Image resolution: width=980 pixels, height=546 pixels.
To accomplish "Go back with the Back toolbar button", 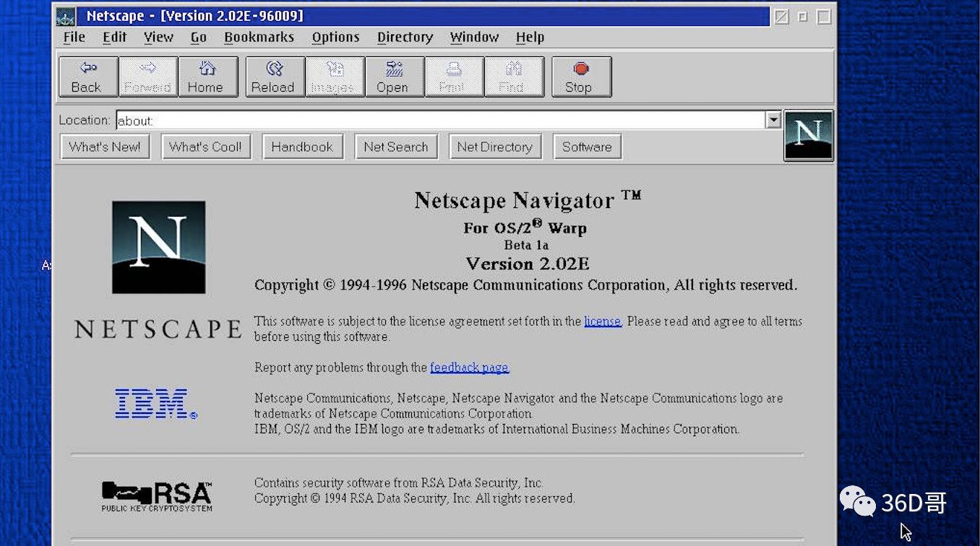I will tap(88, 77).
